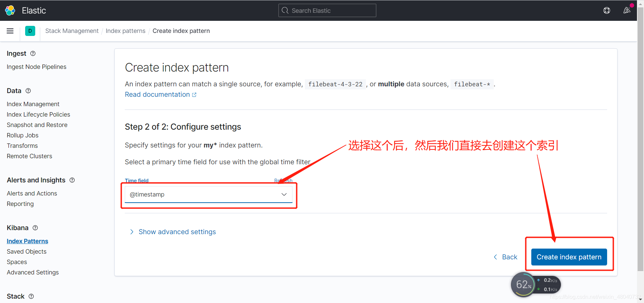Open Ingest Node Pipelines
Image resolution: width=644 pixels, height=303 pixels.
pos(37,67)
